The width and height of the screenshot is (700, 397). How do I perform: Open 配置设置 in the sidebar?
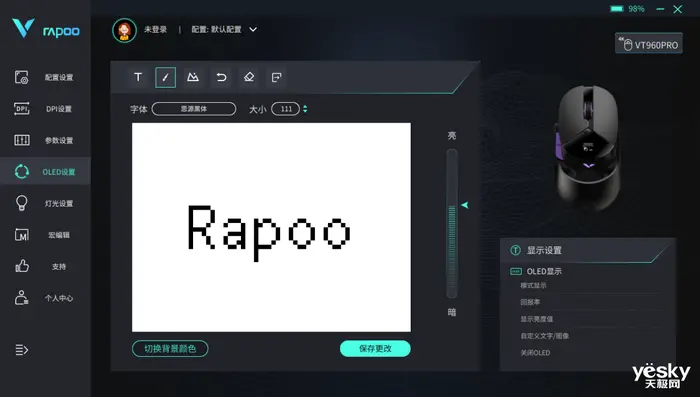click(x=45, y=77)
